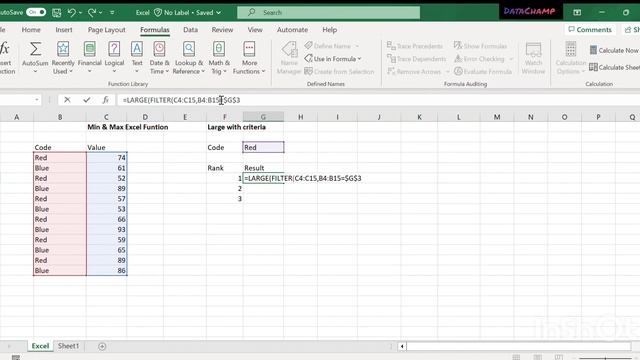
Task: Click Create from Selection
Action: click(x=339, y=71)
